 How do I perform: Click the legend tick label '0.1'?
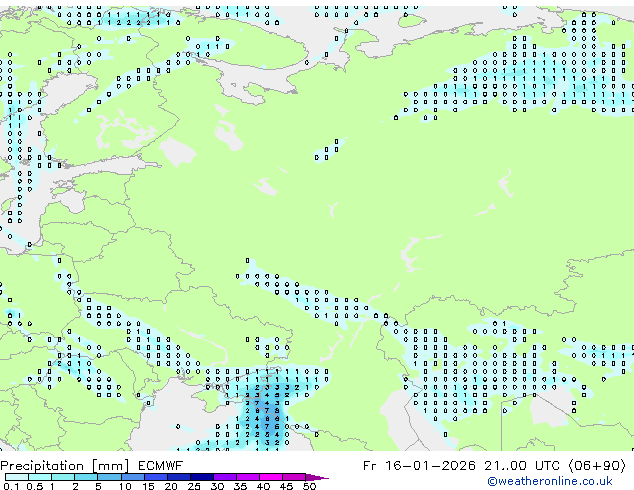pyautogui.click(x=11, y=486)
